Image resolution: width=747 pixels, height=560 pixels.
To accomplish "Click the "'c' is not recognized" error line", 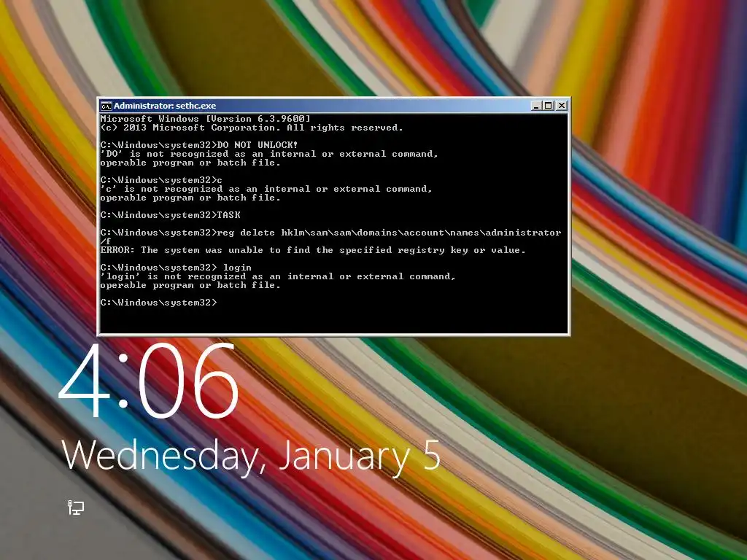I will pos(266,189).
